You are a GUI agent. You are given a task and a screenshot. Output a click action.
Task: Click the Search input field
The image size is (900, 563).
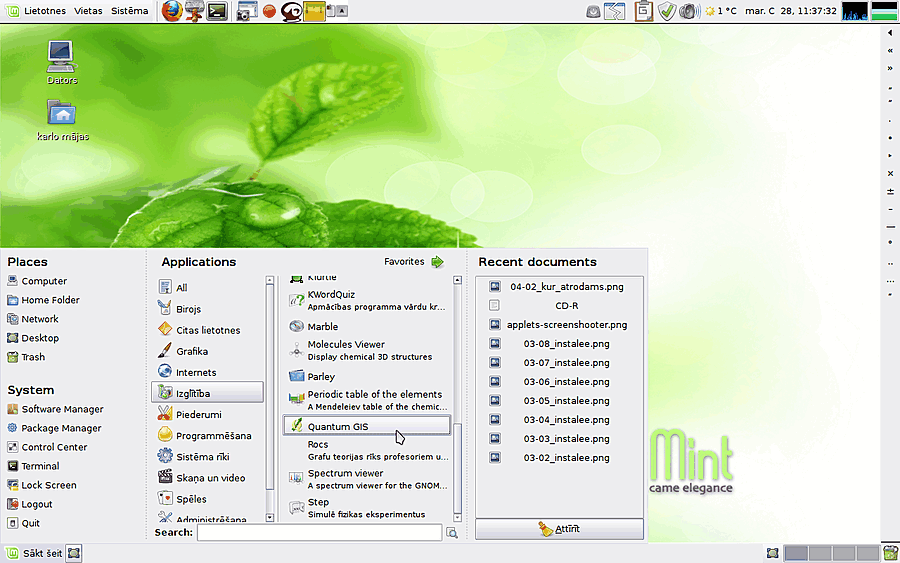pyautogui.click(x=319, y=533)
